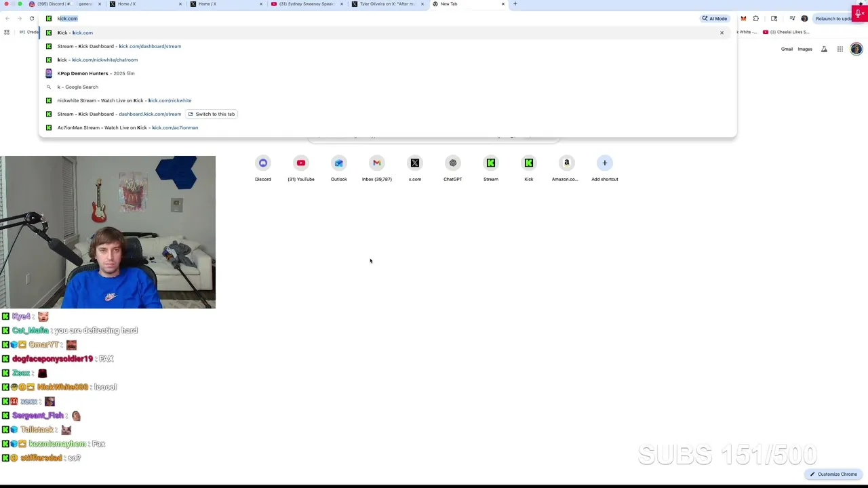Open the Stream shortcut tile

(491, 169)
